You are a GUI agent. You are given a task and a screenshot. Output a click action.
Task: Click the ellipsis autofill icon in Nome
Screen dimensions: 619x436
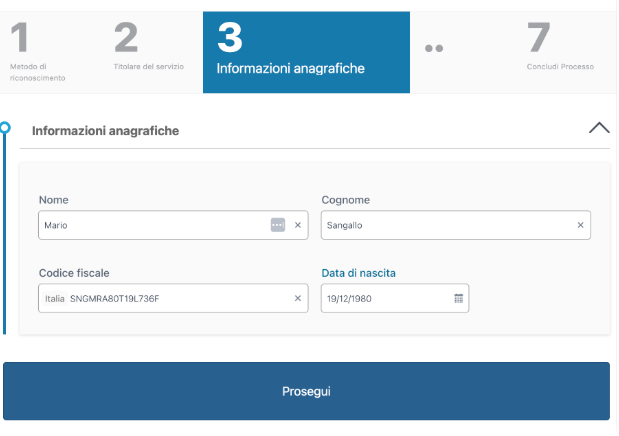(278, 225)
